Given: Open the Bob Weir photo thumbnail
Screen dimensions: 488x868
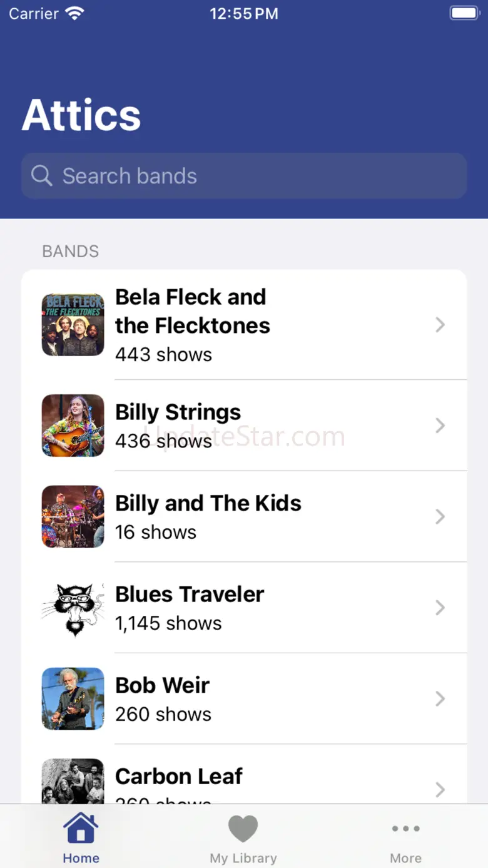Looking at the screenshot, I should 73,698.
